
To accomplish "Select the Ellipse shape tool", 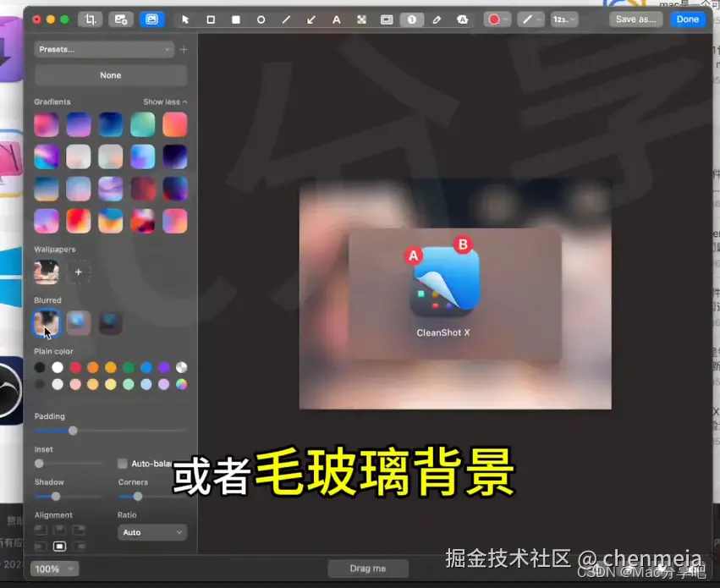I will [x=261, y=19].
